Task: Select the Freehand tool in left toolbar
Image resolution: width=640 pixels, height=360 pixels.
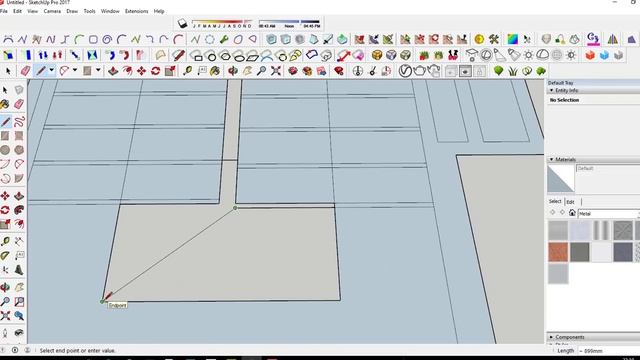Action: [x=19, y=122]
